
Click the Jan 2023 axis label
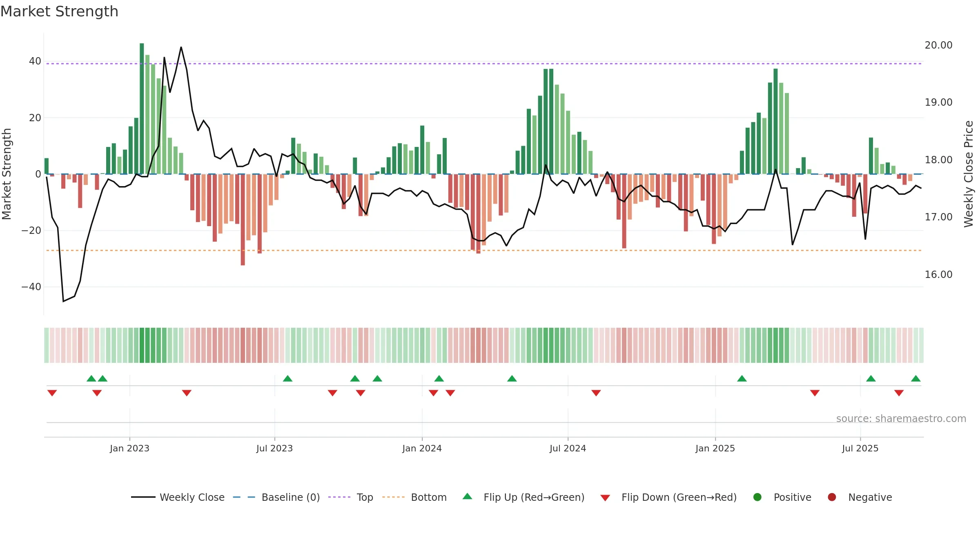point(129,449)
